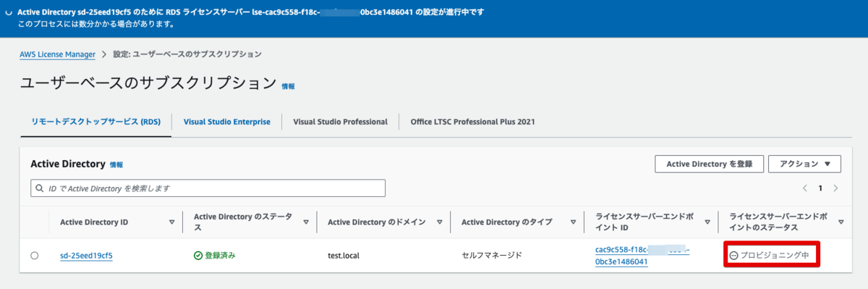Click AWS License Manager breadcrumb link
The image size is (868, 289).
[x=58, y=54]
